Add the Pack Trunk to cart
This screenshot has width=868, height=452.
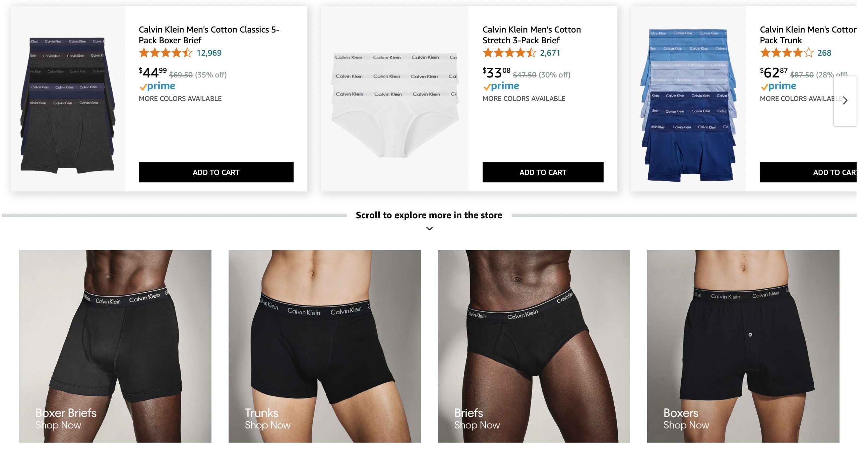click(808, 172)
